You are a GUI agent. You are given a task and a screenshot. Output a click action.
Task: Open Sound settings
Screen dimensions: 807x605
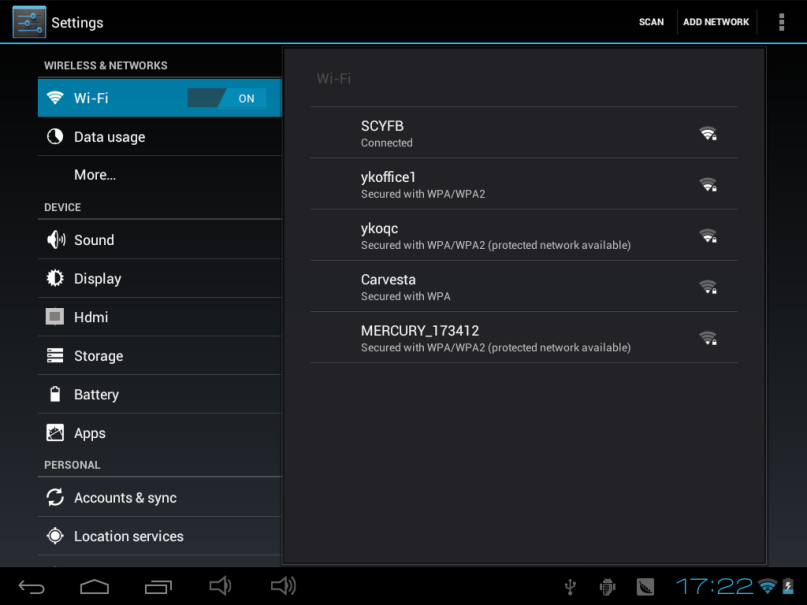coord(160,240)
